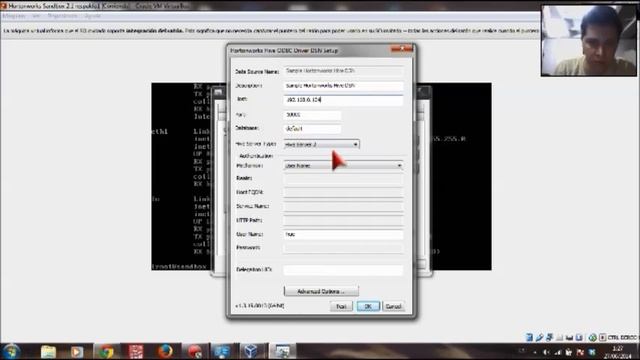
Task: Click the Database field showing default
Action: (x=312, y=129)
